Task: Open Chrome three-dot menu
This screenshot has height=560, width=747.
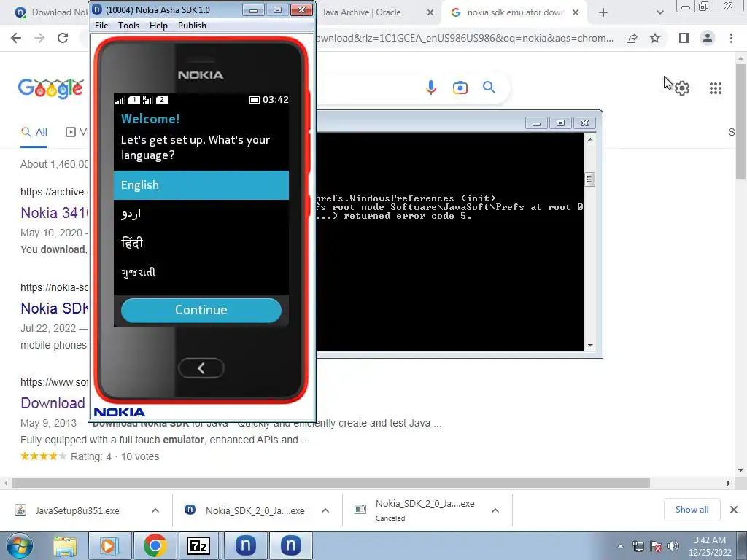Action: click(731, 38)
